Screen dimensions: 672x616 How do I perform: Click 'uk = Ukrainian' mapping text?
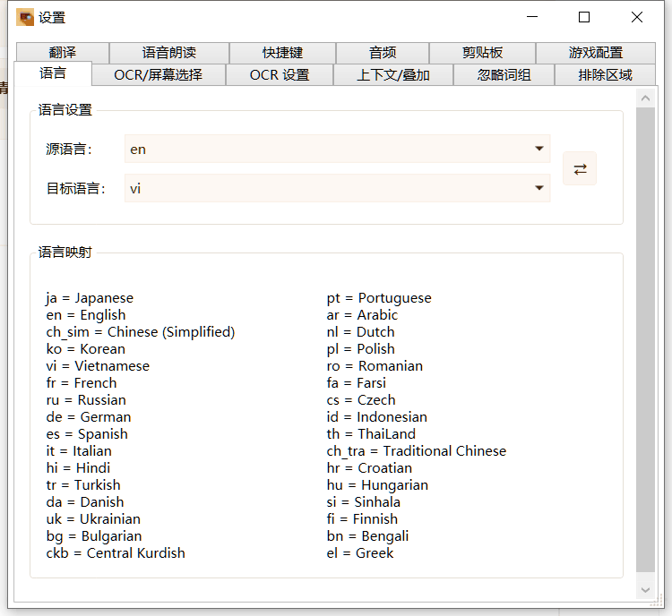pos(93,519)
